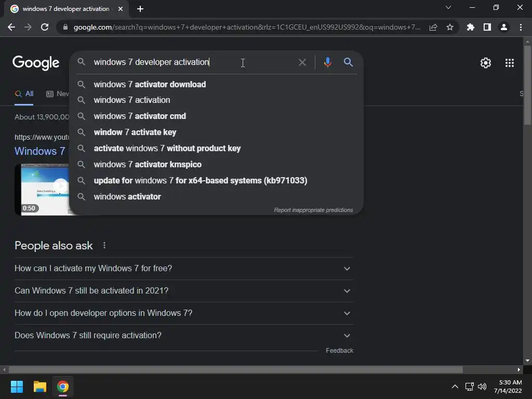
Task: Open the Chrome profile menu
Action: (504, 27)
